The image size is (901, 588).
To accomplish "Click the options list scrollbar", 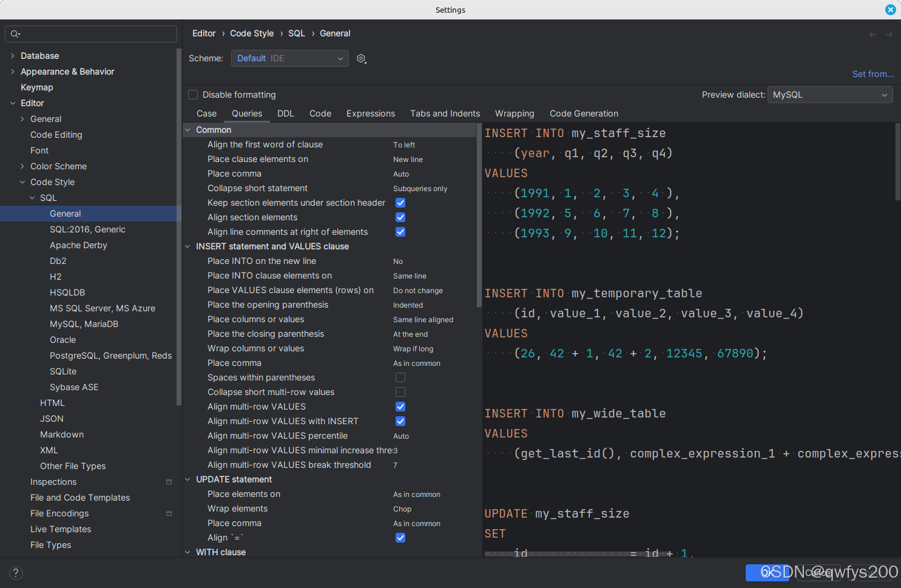I will coord(479,215).
